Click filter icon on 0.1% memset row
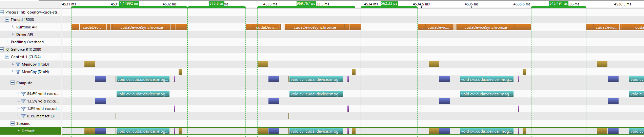Viewport: 644px width, 137px height. click(x=23, y=116)
